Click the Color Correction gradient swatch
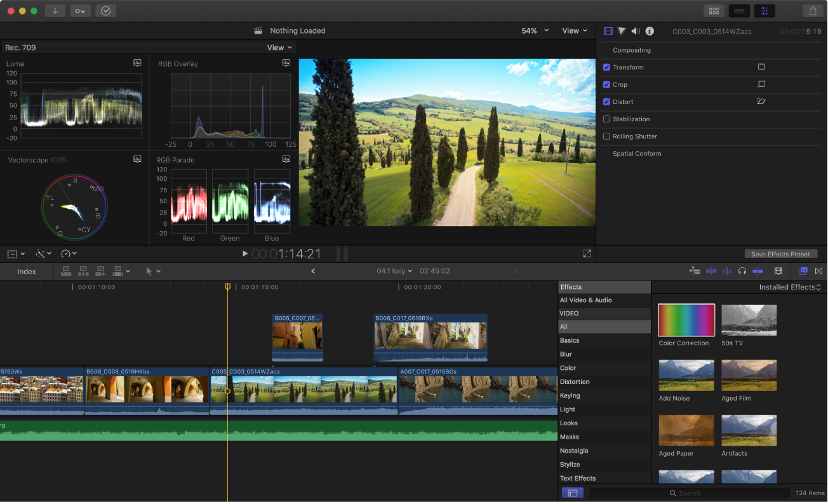This screenshot has width=828, height=504. tap(686, 320)
